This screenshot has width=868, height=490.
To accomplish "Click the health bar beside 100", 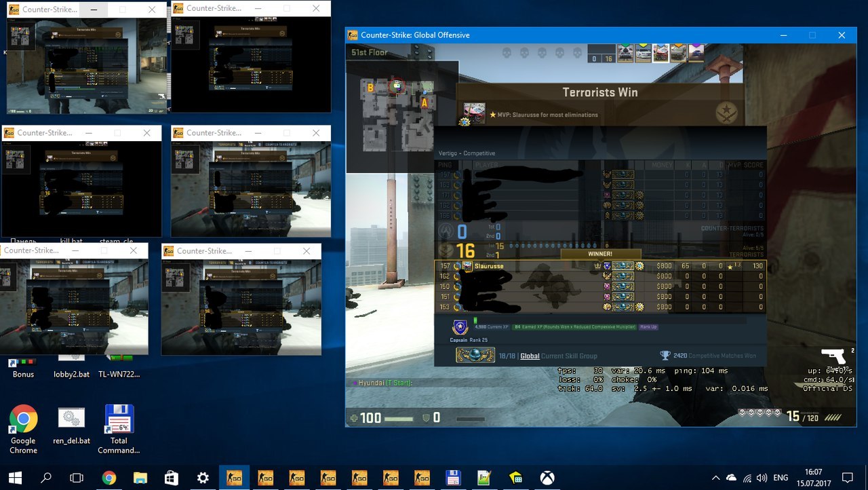I will coord(398,419).
